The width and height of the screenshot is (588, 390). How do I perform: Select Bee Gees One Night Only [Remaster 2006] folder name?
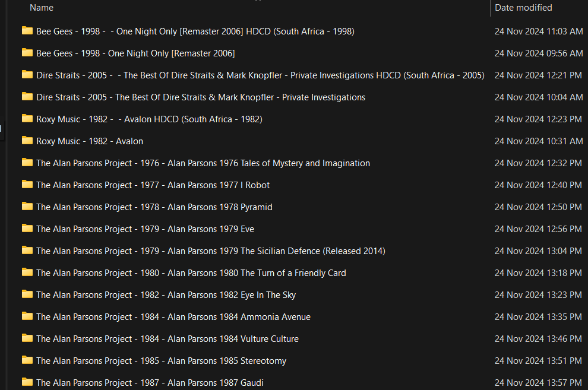[x=135, y=53]
